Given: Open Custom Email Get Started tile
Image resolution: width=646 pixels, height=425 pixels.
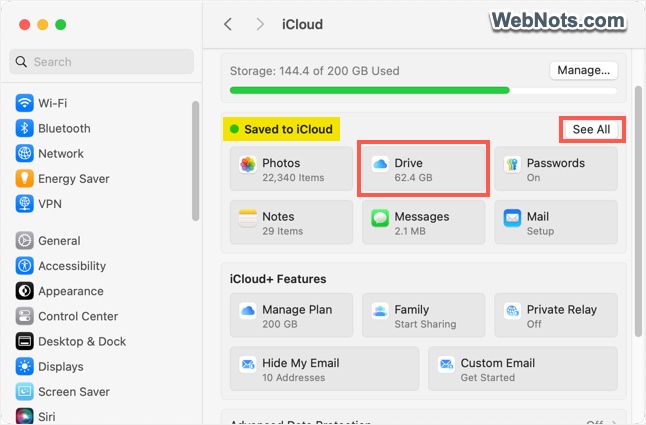Looking at the screenshot, I should pyautogui.click(x=523, y=369).
